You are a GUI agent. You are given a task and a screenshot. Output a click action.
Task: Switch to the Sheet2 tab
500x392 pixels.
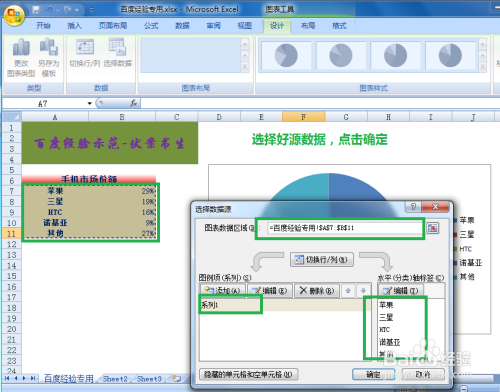[115, 379]
